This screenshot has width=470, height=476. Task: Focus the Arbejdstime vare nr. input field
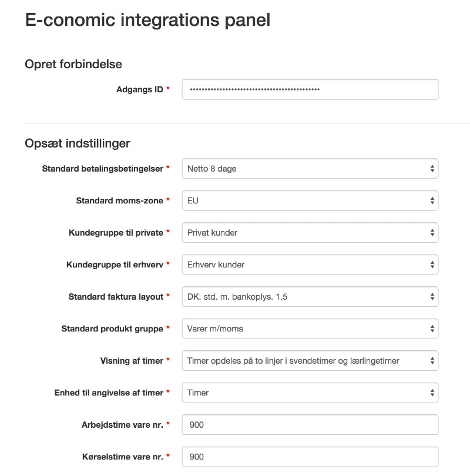point(310,424)
